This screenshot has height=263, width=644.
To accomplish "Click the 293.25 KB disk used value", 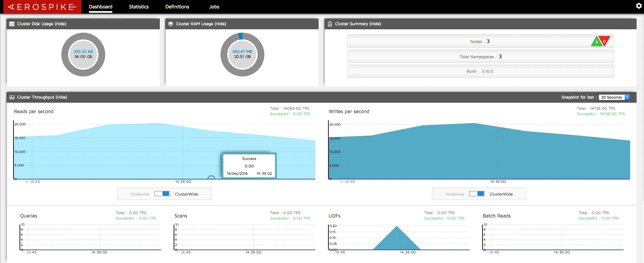I will (83, 52).
